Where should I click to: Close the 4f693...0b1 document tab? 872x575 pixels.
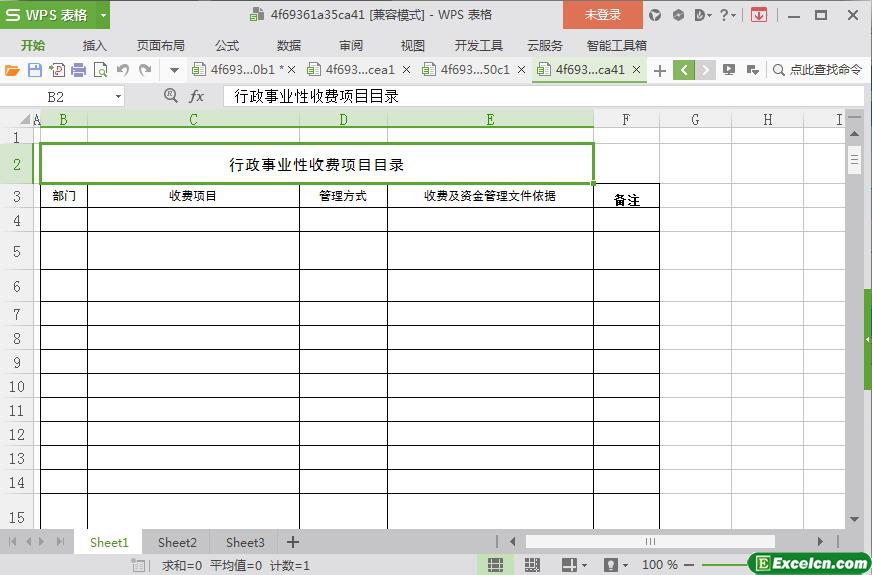[x=291, y=70]
